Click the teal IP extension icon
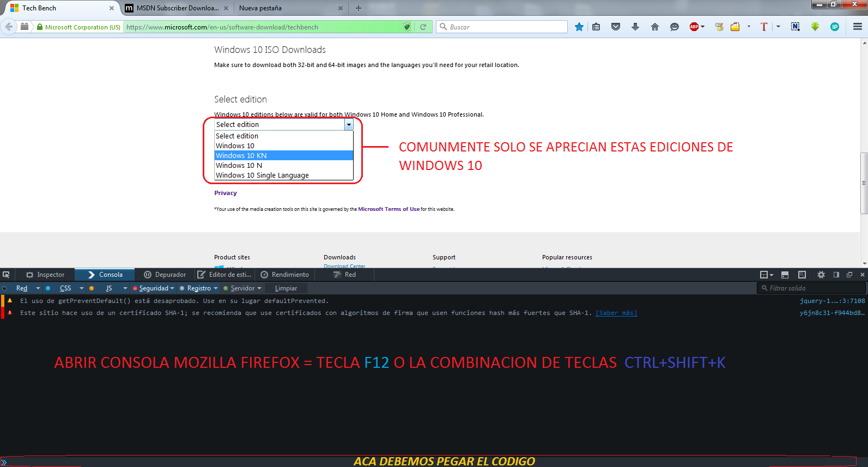Image resolution: width=868 pixels, height=467 pixels. point(835,27)
